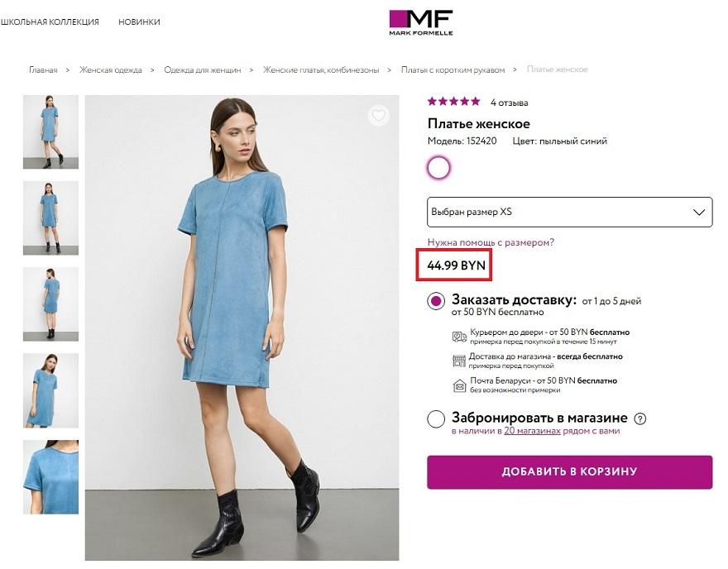Select the Забронировать в магазине radio option
728x569 pixels.
pyautogui.click(x=436, y=419)
